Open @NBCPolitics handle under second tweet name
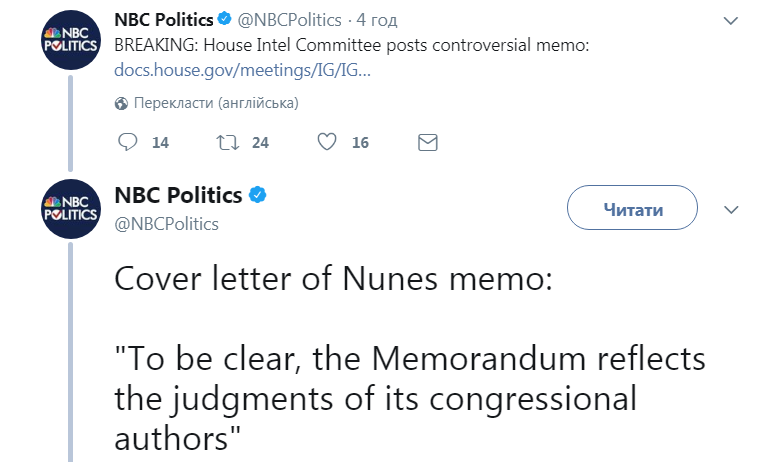780x462 pixels. [x=167, y=223]
